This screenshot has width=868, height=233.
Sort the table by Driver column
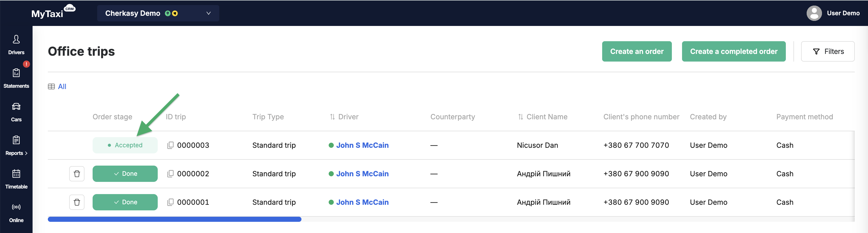coord(344,117)
